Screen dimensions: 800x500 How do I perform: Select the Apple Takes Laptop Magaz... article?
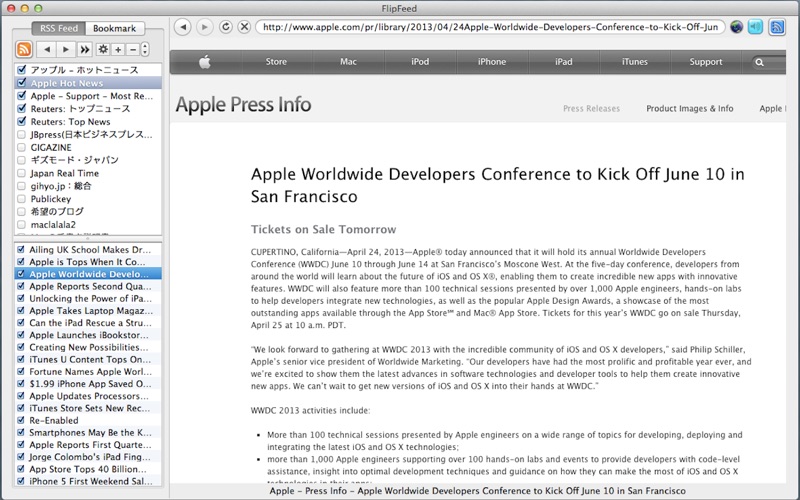pos(88,311)
